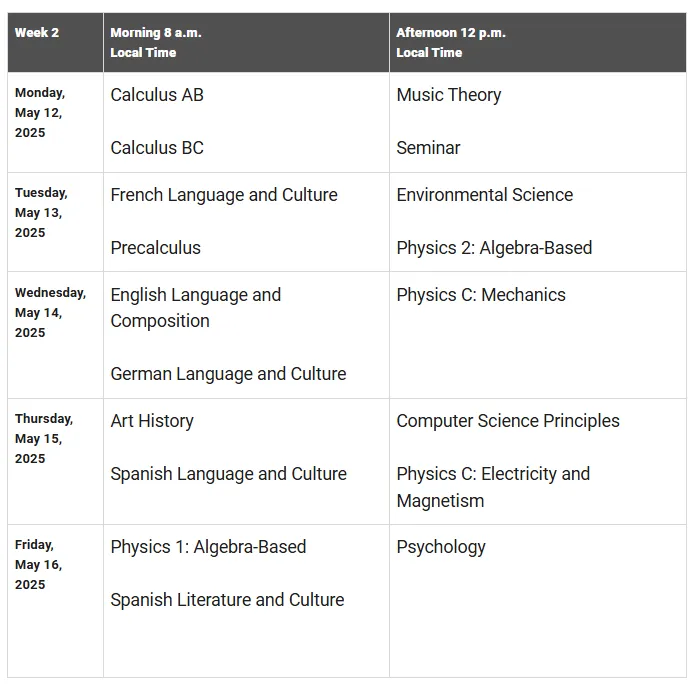Click Physics C: Electricity and Magnetism
Viewport: 700px width, 691px height.
[493, 487]
